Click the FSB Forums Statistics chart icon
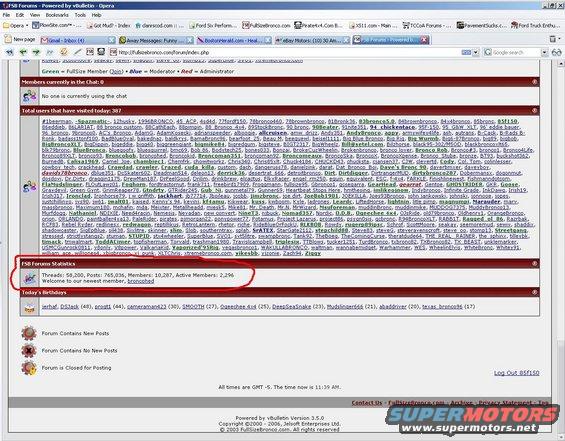This screenshot has height=441, width=565. tap(30, 278)
